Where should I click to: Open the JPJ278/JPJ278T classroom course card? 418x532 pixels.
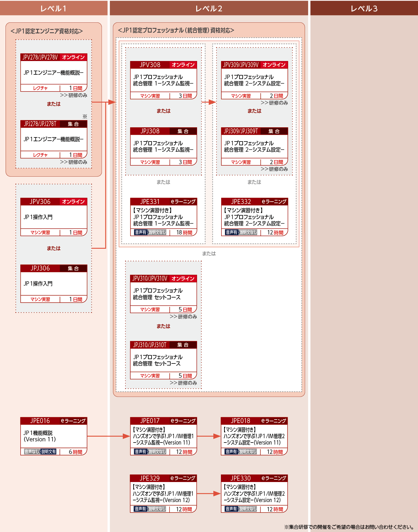(54, 139)
